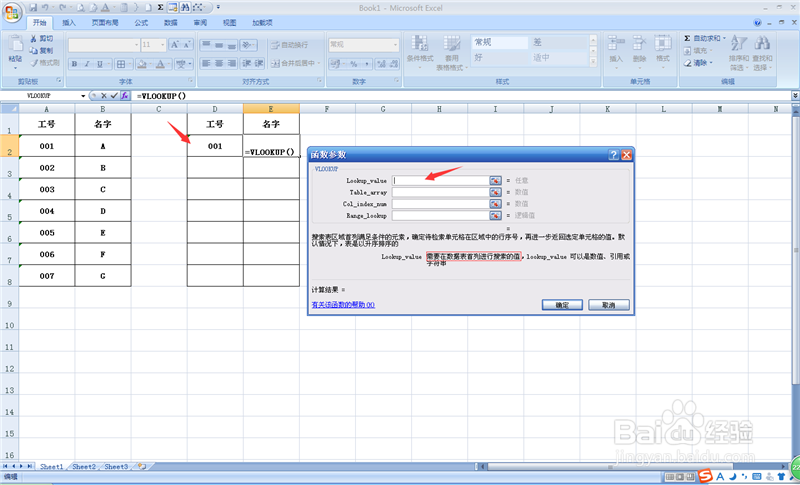Expand the cell styles gallery more arrow
The image size is (800, 485).
click(593, 61)
